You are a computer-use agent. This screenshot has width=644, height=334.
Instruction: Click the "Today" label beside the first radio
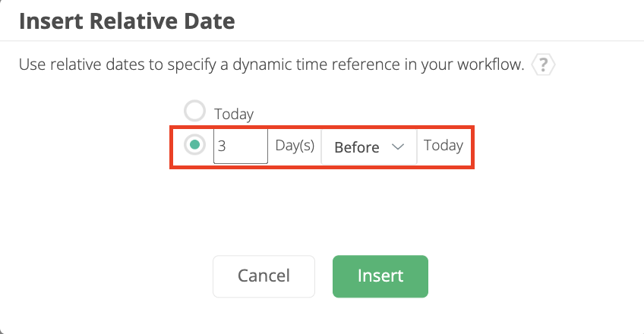point(234,114)
